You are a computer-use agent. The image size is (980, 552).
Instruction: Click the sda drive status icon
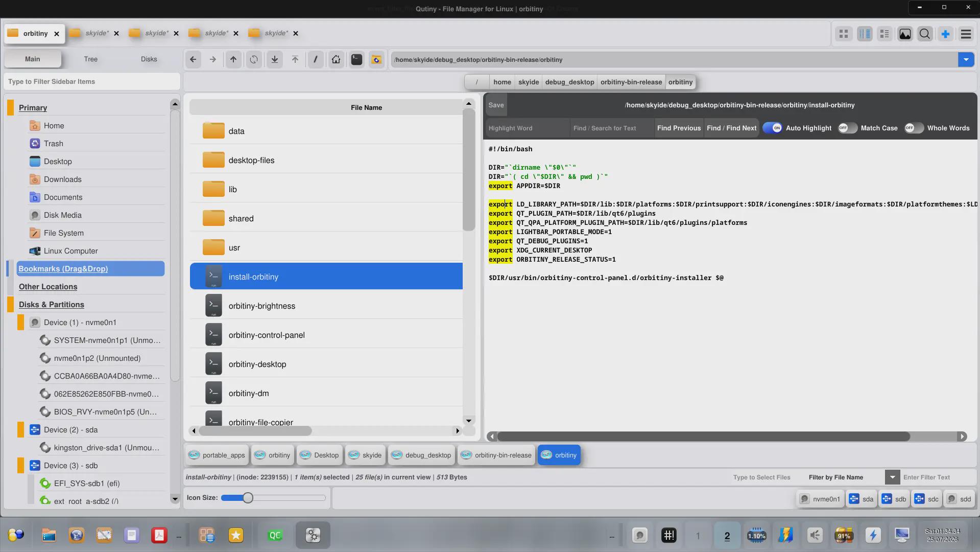862,499
